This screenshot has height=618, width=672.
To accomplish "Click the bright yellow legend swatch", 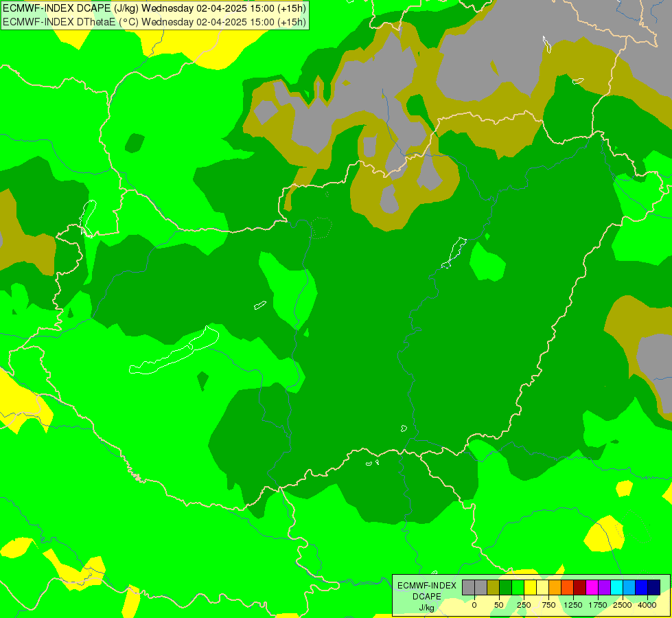I will [530, 587].
